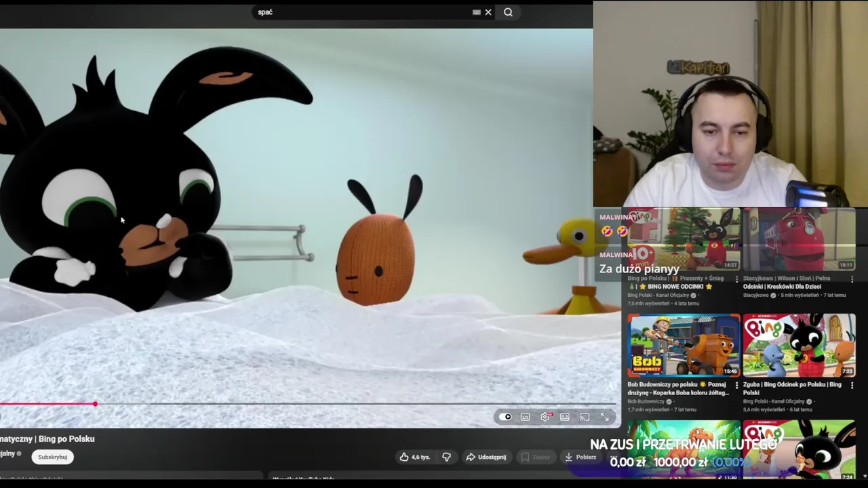Open the dinosaur cartoon thumbnail
This screenshot has width=868, height=488.
click(x=684, y=451)
